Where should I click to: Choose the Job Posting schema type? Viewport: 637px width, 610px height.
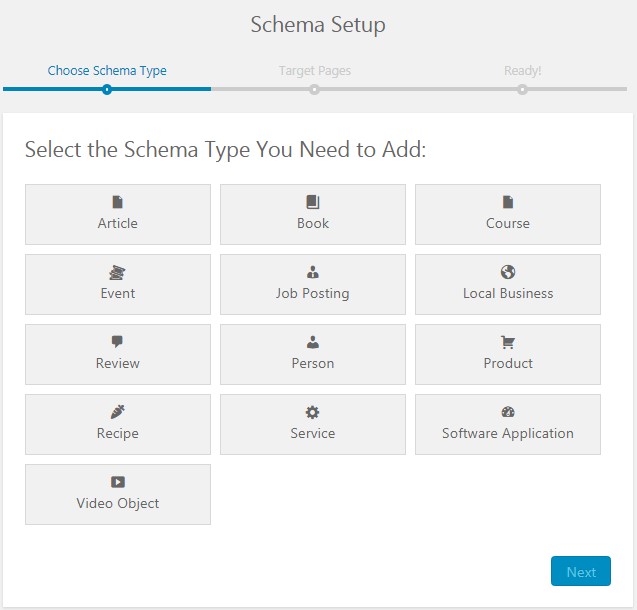(x=313, y=284)
